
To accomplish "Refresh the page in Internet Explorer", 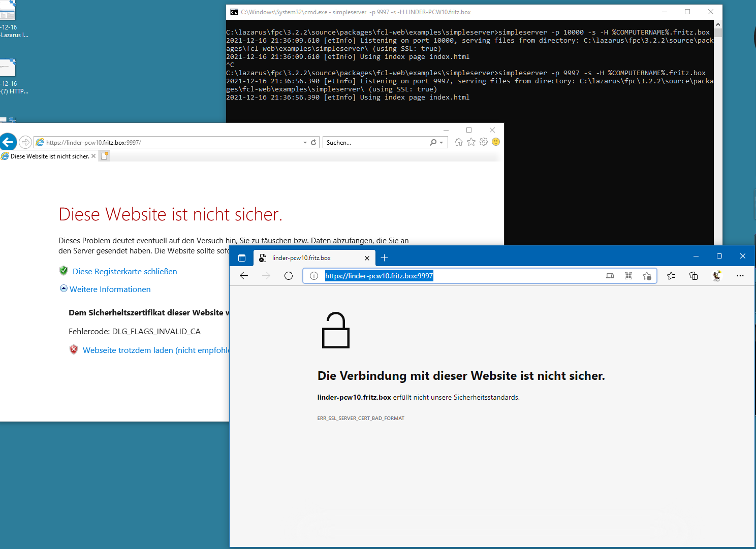I will click(313, 143).
